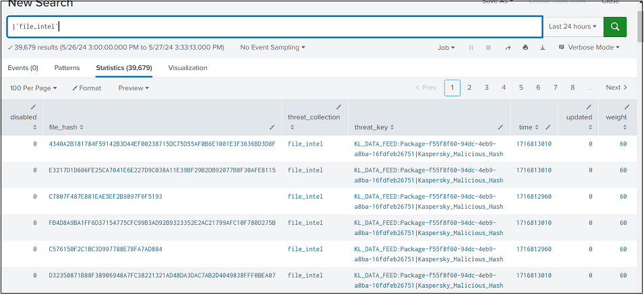Click pencil icon above the weight column
The image size is (644, 295).
click(626, 106)
